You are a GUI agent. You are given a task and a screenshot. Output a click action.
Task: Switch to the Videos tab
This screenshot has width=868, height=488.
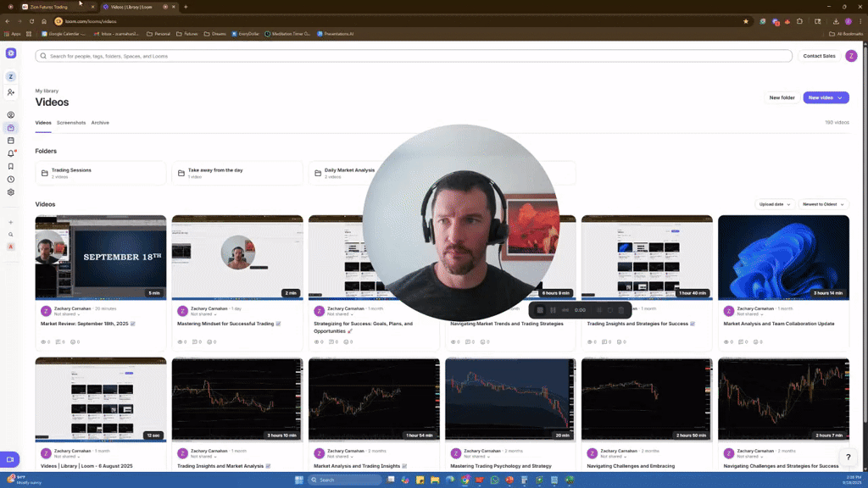coord(43,123)
